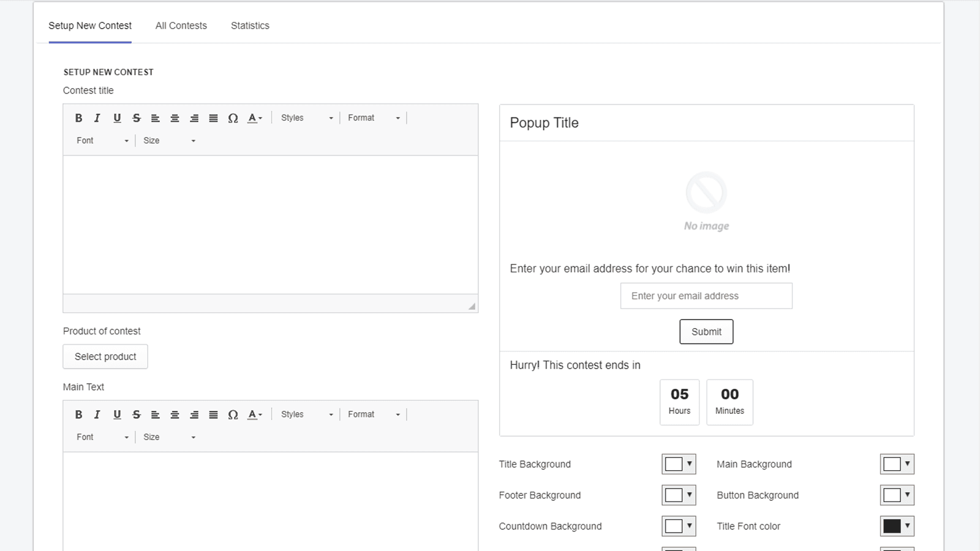Click the Select product button
Screen dimensions: 980x551
pos(105,356)
